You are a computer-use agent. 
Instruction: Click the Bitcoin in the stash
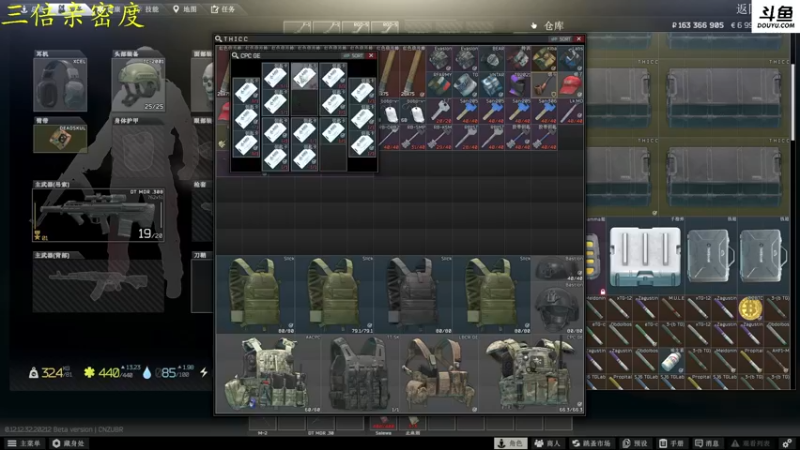click(x=750, y=308)
